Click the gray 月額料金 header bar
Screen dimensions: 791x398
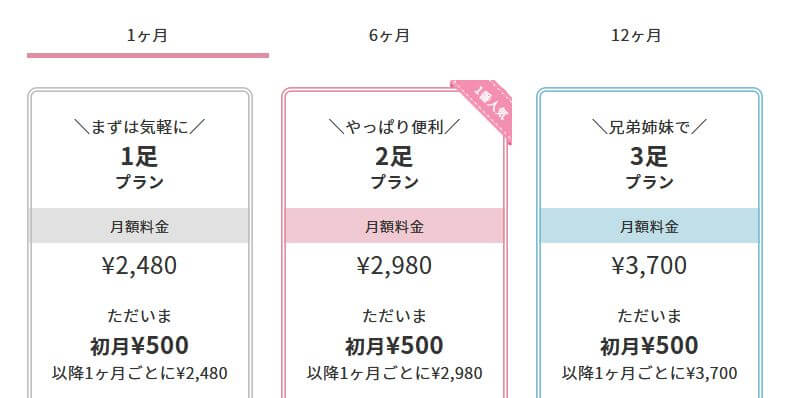(140, 226)
